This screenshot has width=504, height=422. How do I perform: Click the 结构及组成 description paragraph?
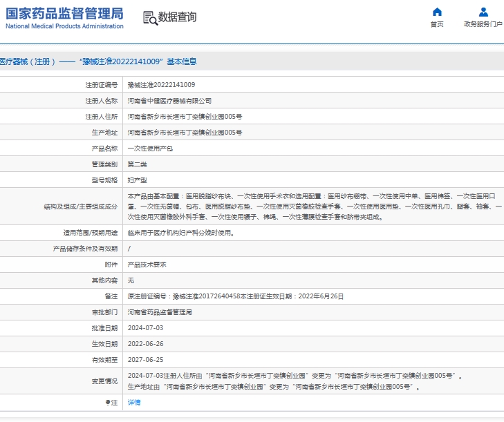315,207
